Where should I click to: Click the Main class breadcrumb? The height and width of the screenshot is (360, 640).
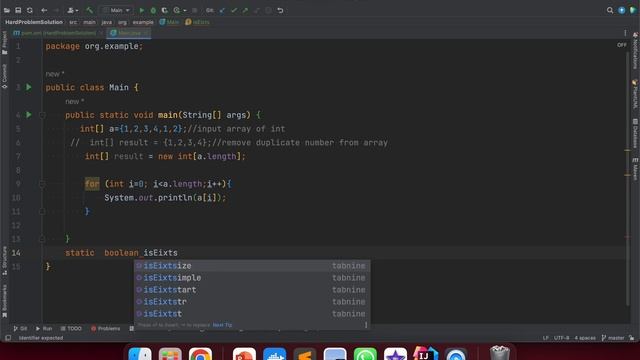pyautogui.click(x=169, y=22)
